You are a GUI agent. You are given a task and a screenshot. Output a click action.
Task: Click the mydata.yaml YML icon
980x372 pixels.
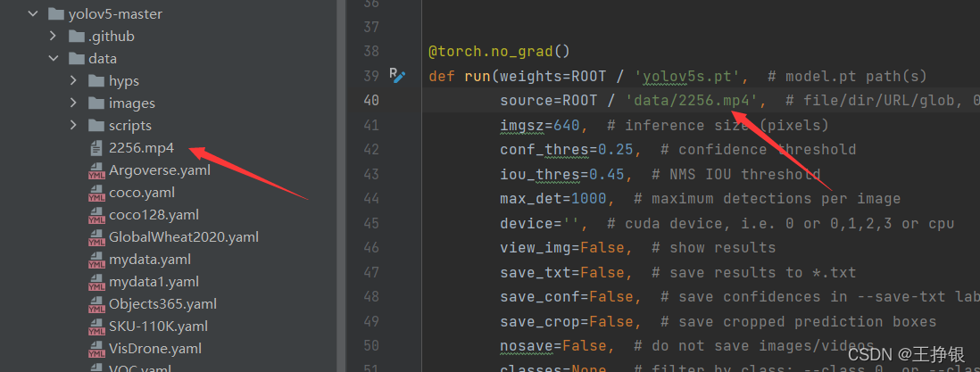point(96,260)
